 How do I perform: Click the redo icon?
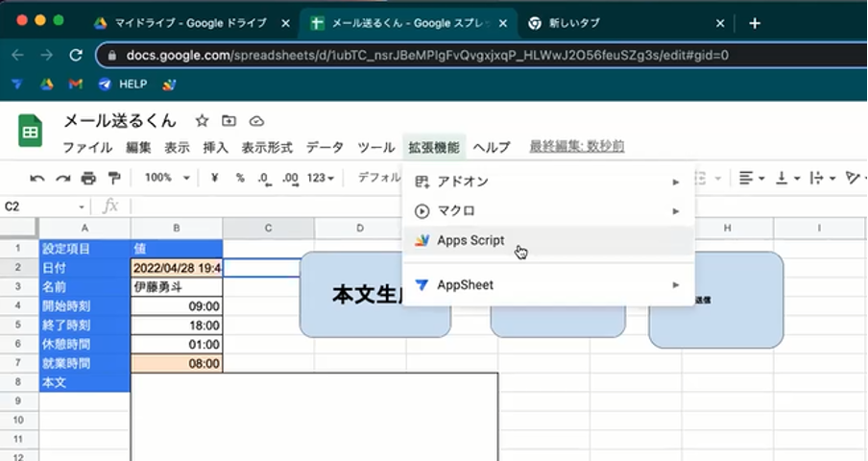63,179
